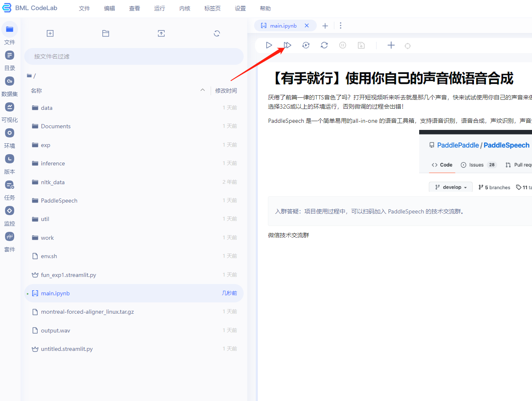Insert a new cell plus icon

(391, 45)
